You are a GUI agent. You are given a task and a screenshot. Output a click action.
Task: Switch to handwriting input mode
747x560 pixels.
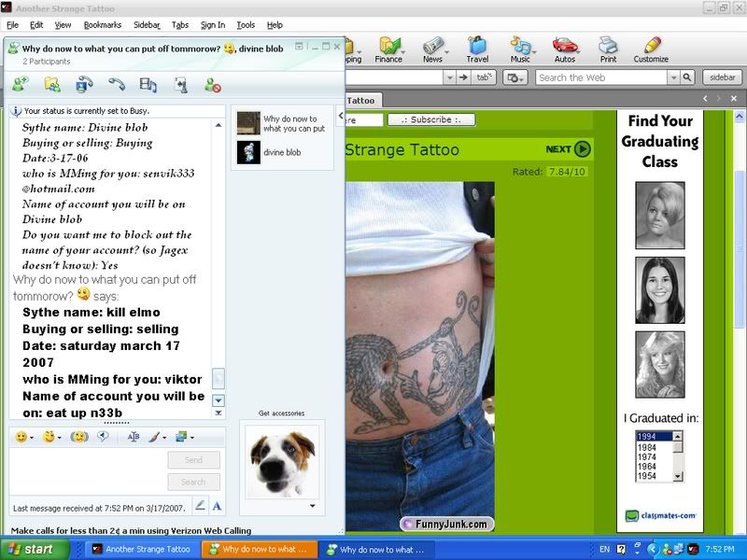point(200,506)
